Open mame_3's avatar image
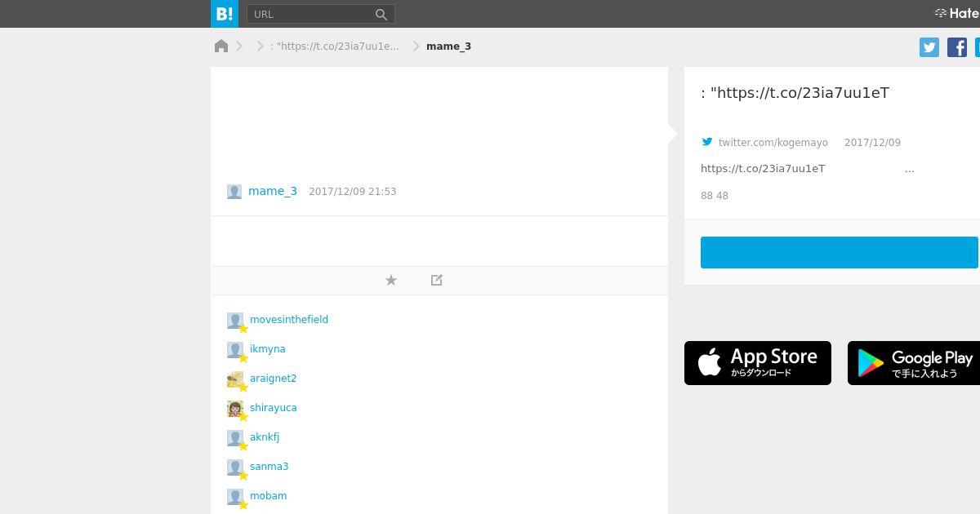Screen dimensions: 980x514 (x=234, y=192)
